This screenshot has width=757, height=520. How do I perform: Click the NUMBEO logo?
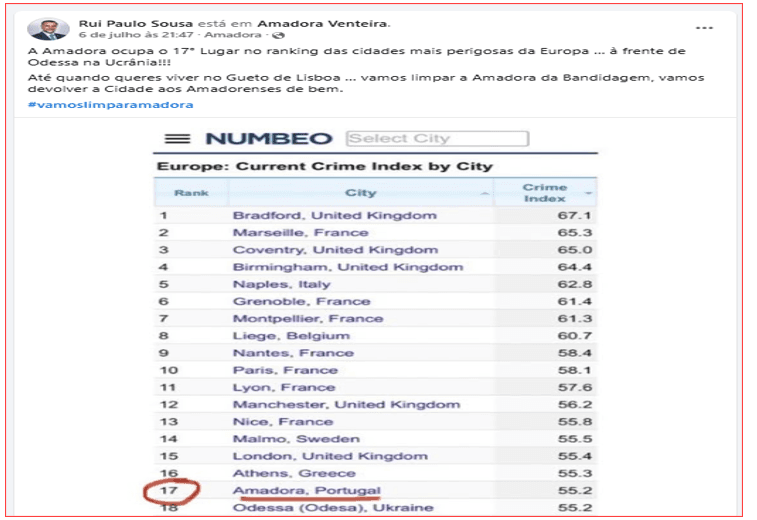click(x=267, y=139)
